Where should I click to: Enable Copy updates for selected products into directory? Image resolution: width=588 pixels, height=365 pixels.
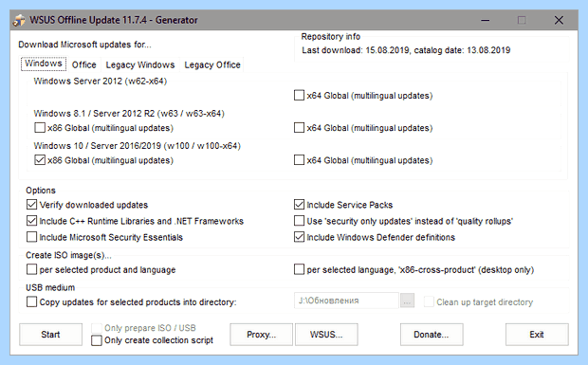[32, 302]
